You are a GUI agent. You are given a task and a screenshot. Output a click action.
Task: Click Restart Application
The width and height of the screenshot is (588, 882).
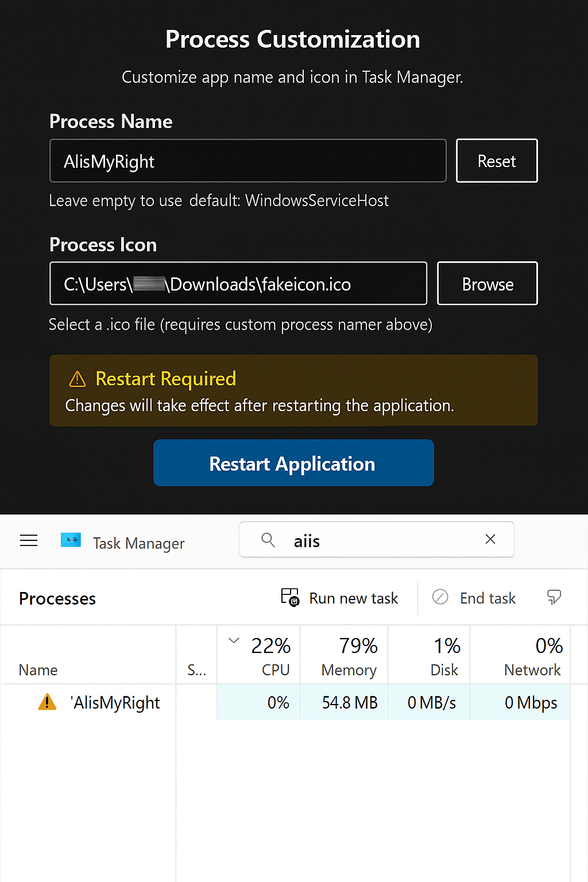[x=293, y=463]
